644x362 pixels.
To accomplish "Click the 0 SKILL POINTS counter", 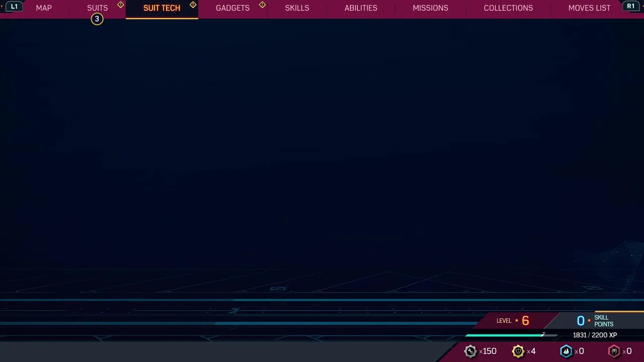I will click(x=595, y=321).
